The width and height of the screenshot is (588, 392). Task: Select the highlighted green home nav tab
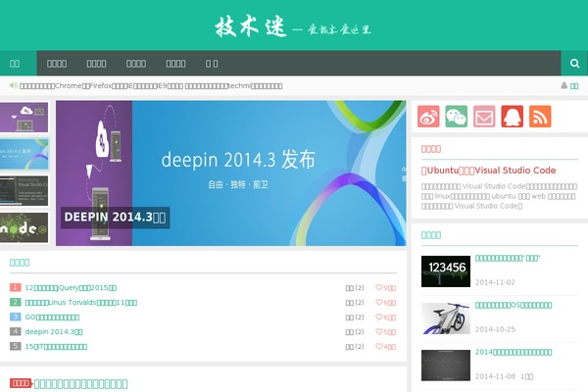coord(19,63)
